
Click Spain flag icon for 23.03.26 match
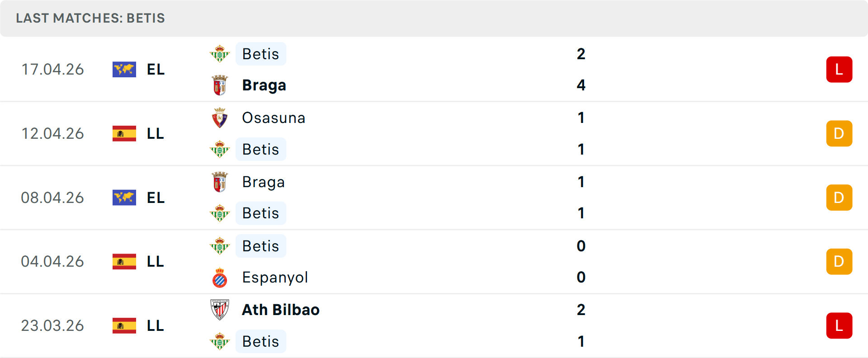coord(124,325)
